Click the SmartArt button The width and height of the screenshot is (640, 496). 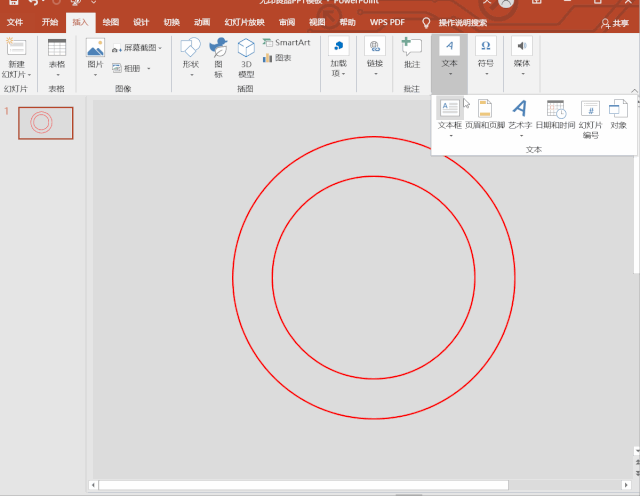[287, 43]
